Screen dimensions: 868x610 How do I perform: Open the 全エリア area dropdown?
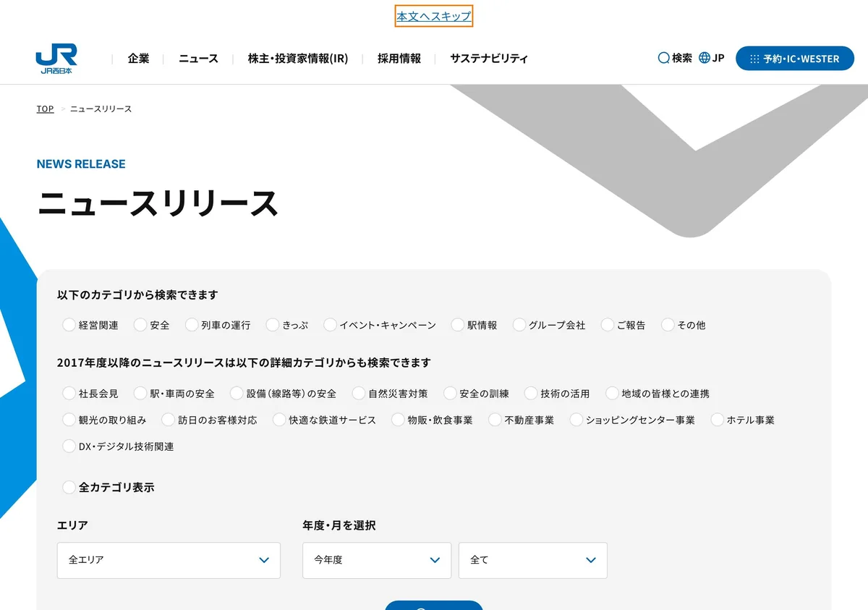[x=169, y=560]
